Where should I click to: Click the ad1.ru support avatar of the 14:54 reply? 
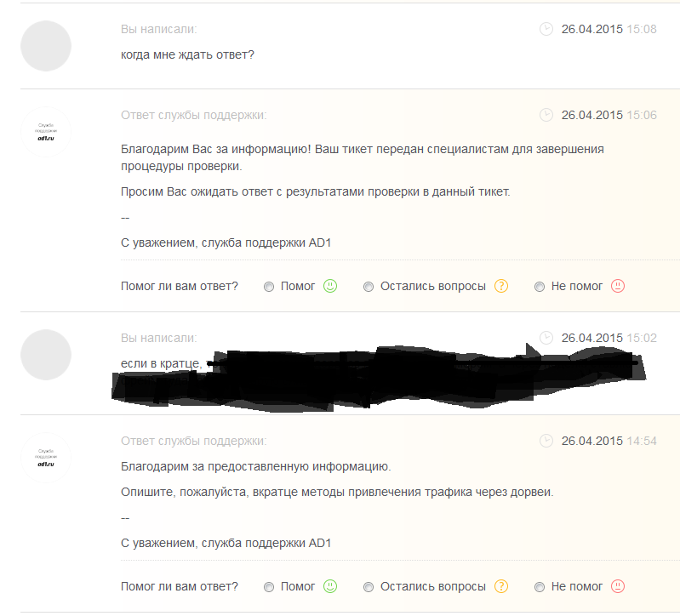[46, 458]
